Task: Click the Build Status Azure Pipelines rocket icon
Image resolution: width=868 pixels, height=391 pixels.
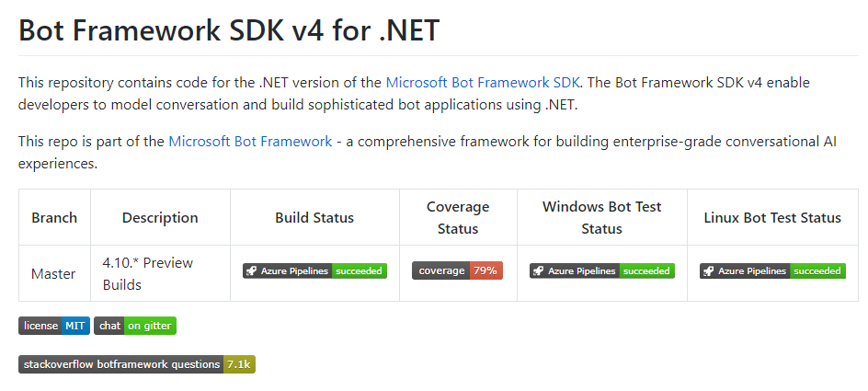Action: (251, 271)
